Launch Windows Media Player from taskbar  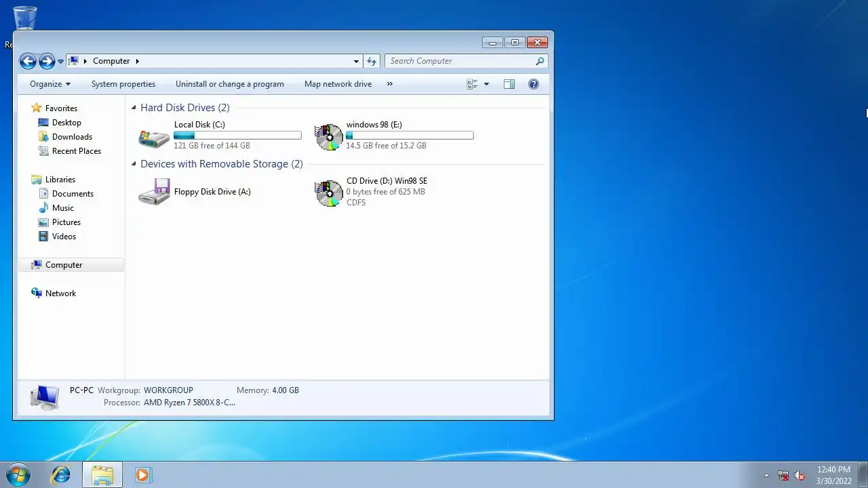point(142,475)
